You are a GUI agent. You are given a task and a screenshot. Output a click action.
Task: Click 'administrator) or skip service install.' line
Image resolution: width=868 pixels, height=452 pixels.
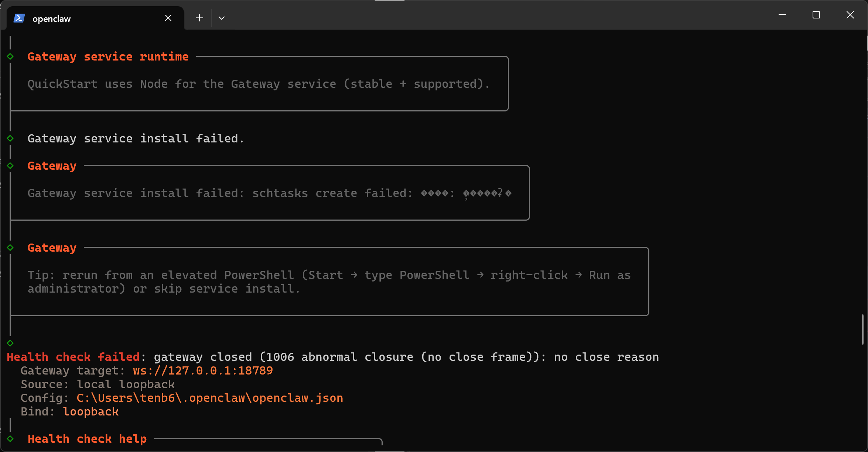pos(164,289)
